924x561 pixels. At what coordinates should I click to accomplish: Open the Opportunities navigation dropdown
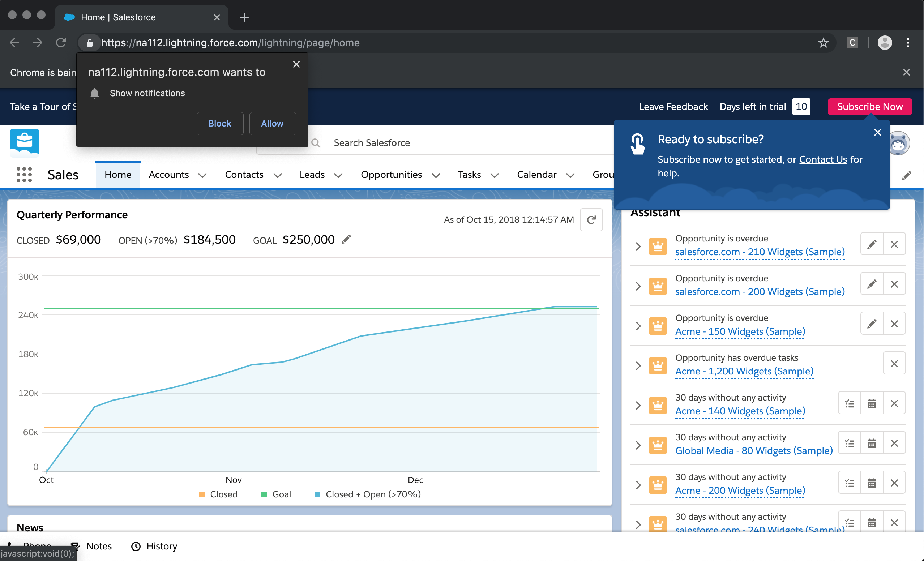click(436, 175)
